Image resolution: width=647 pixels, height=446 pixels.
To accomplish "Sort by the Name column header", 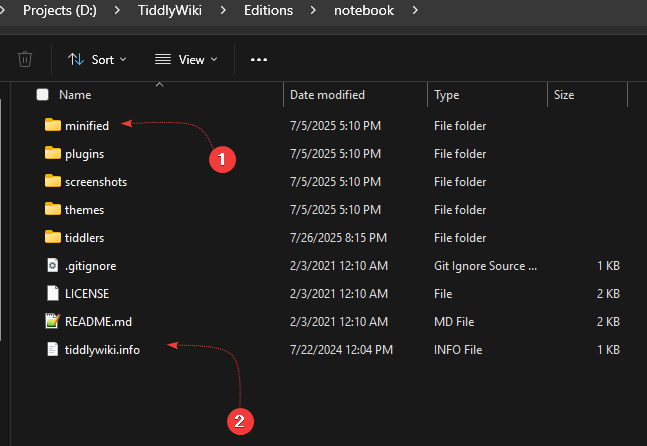I will click(75, 95).
